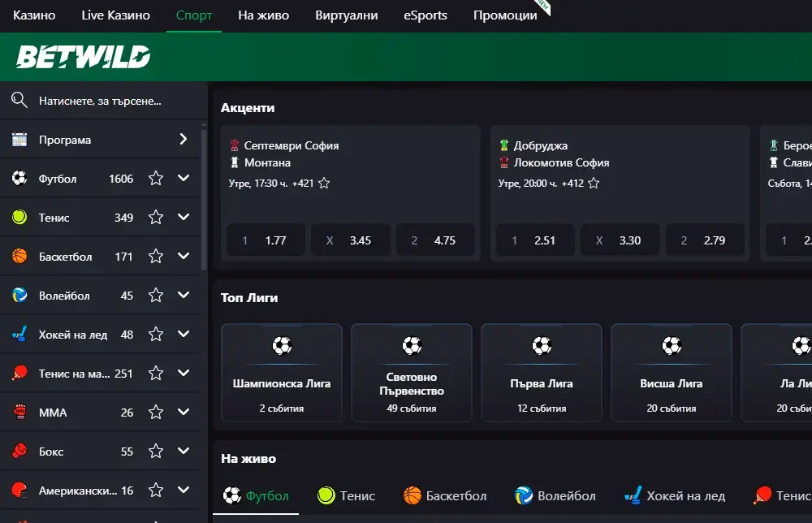Expand the Футбол sidebar category

(x=184, y=178)
